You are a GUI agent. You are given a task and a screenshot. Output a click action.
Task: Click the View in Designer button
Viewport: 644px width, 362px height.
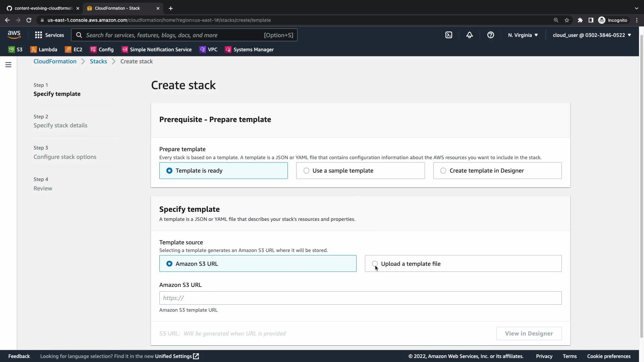click(529, 334)
